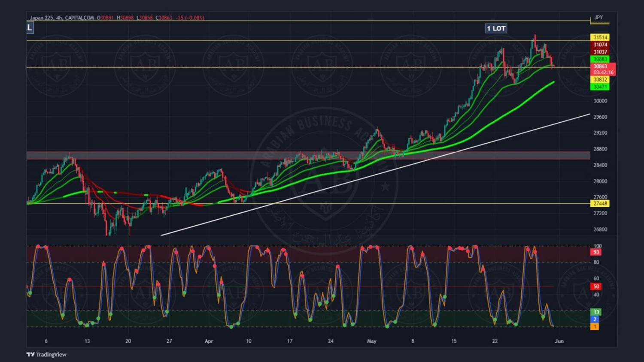Click the TradingView logo
This screenshot has height=362, width=644.
pos(46,354)
